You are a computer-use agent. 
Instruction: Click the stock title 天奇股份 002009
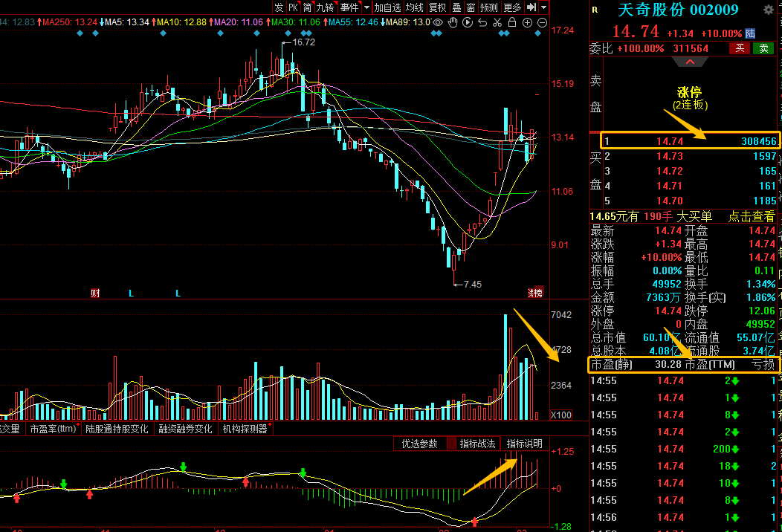(x=678, y=10)
